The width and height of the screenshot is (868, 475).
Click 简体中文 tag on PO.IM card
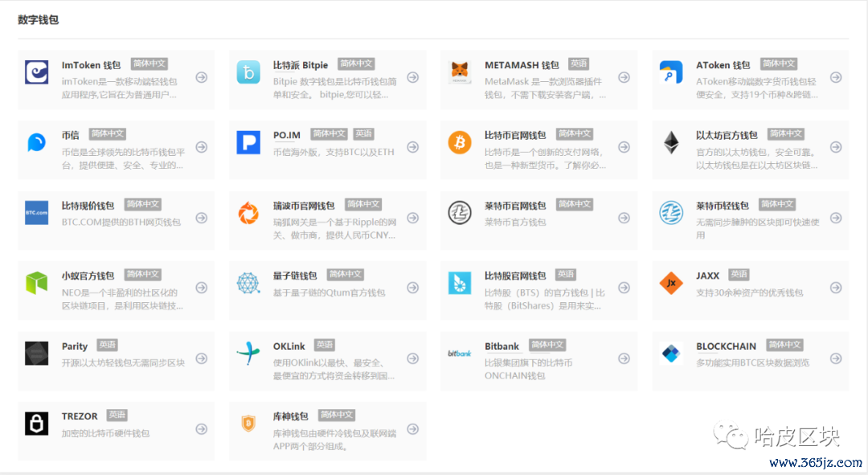point(330,134)
